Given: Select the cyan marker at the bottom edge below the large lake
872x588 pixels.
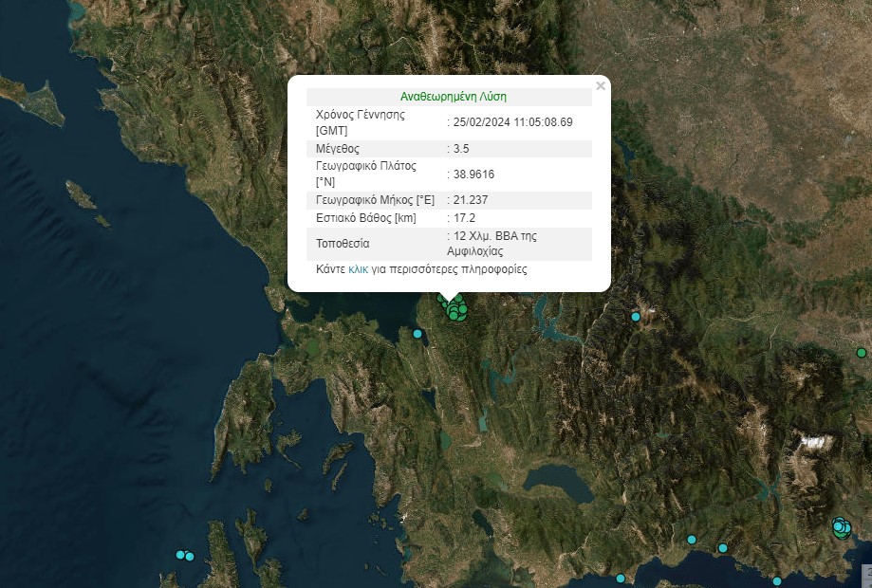Looking at the screenshot, I should pos(621,579).
